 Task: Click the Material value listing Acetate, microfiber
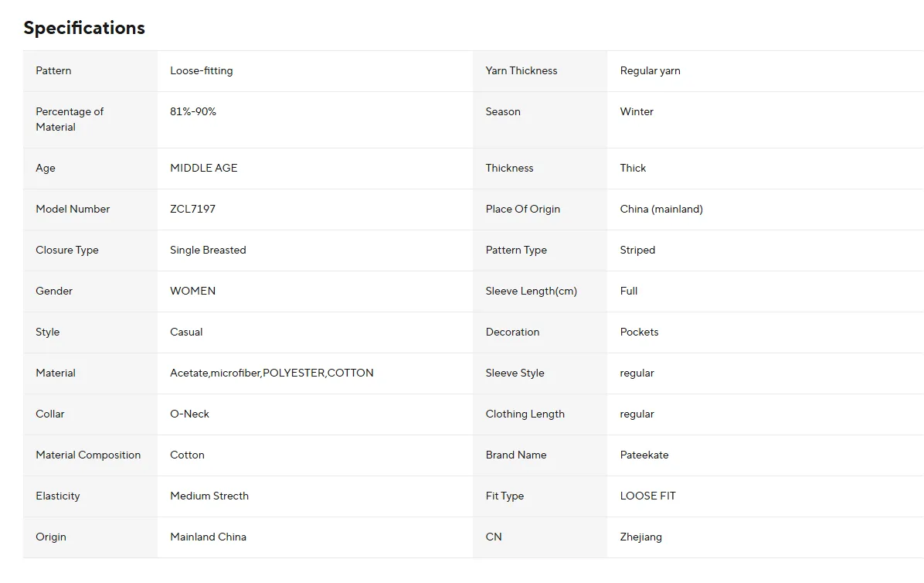[272, 373]
